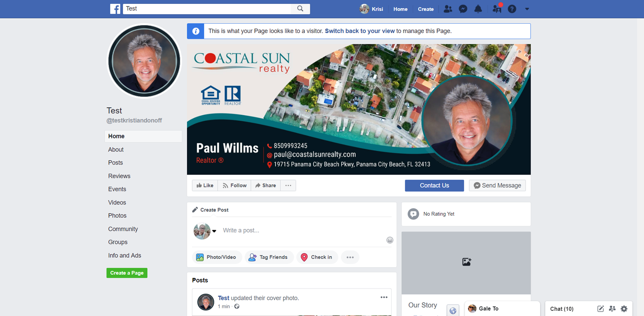Like the Test page
Image resolution: width=644 pixels, height=316 pixels.
(x=205, y=185)
